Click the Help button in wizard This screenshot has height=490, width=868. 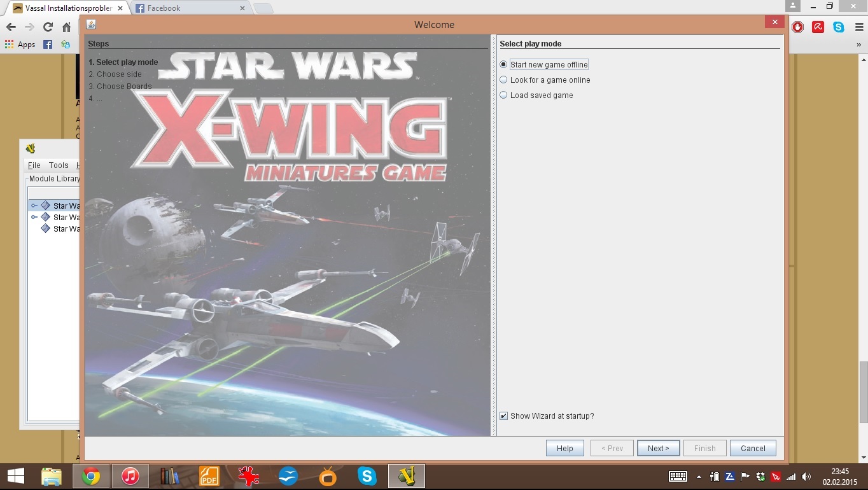tap(564, 448)
